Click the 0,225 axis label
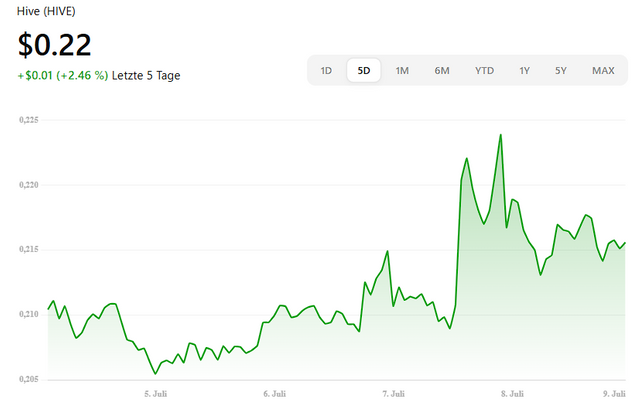 tap(29, 120)
